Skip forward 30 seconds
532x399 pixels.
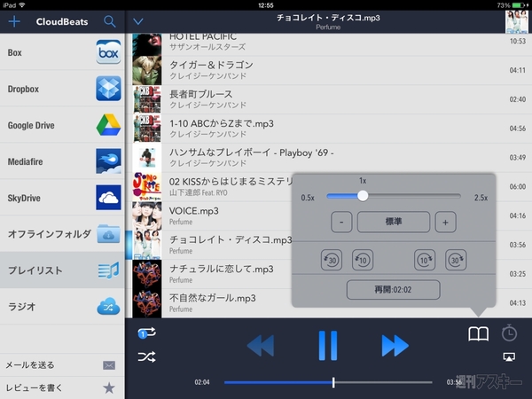(x=456, y=260)
